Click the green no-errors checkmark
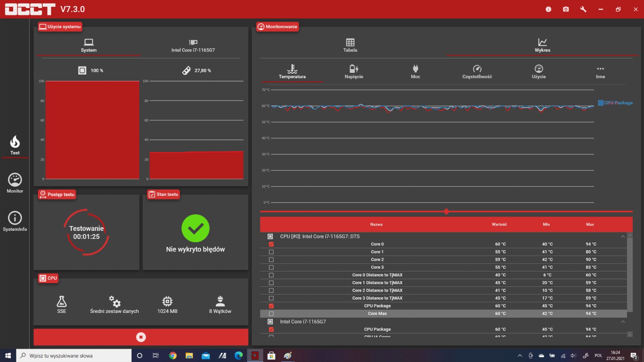Viewport: 644px width, 362px height. pyautogui.click(x=196, y=228)
